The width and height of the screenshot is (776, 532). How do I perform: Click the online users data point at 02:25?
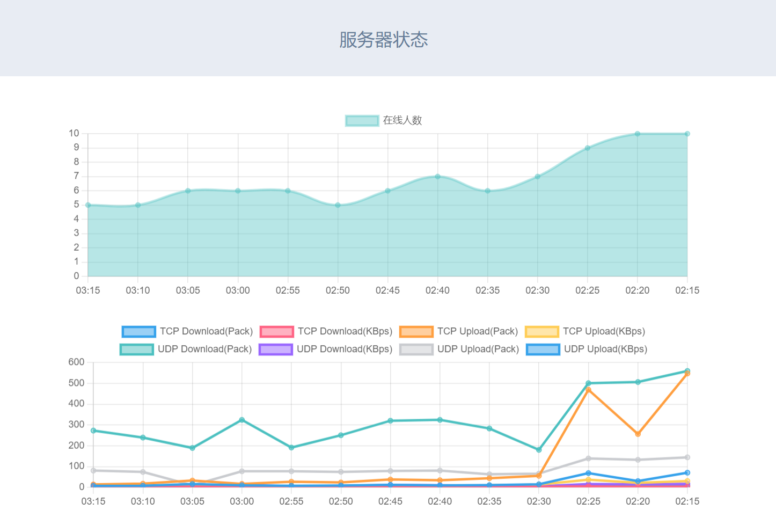(588, 148)
